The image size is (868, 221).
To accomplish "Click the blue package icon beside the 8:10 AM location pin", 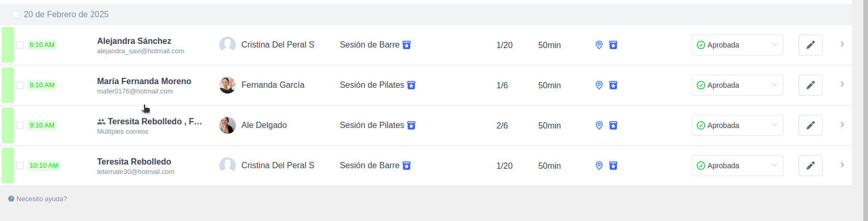I will pyautogui.click(x=613, y=85).
